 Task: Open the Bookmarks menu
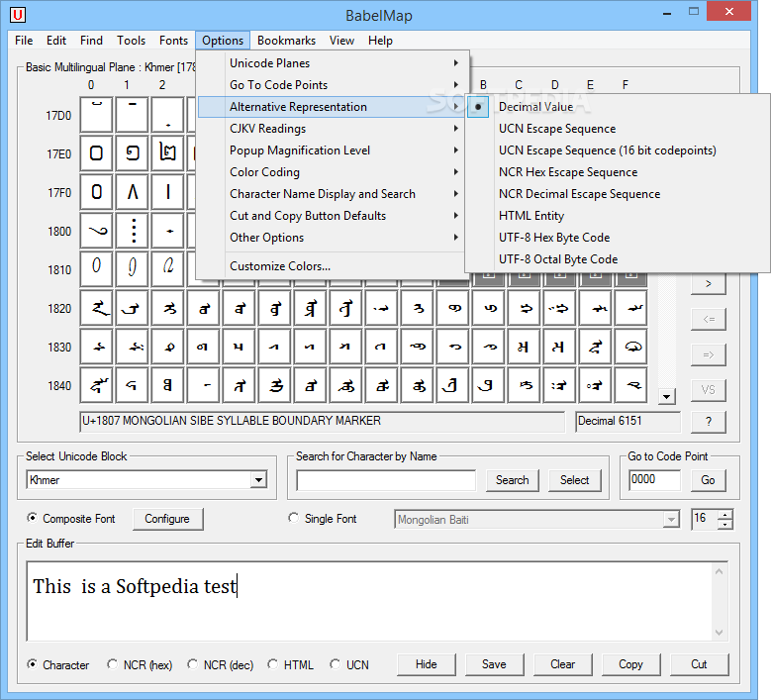286,41
